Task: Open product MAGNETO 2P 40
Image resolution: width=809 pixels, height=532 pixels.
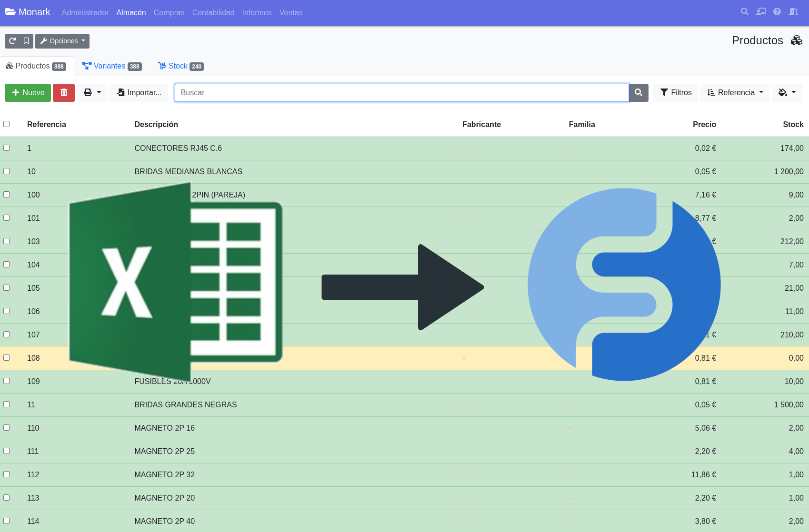Action: pyautogui.click(x=165, y=521)
